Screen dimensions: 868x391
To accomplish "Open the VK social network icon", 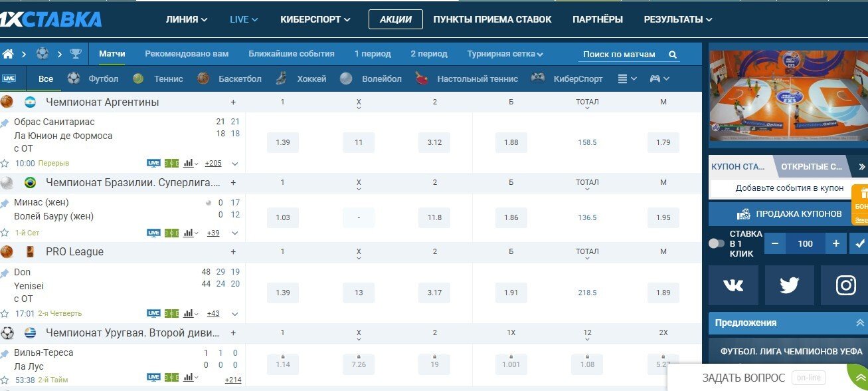I will pyautogui.click(x=733, y=285).
